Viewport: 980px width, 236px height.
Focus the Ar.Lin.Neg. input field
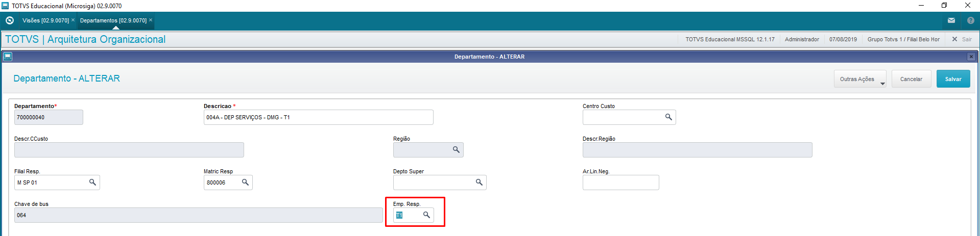(620, 182)
